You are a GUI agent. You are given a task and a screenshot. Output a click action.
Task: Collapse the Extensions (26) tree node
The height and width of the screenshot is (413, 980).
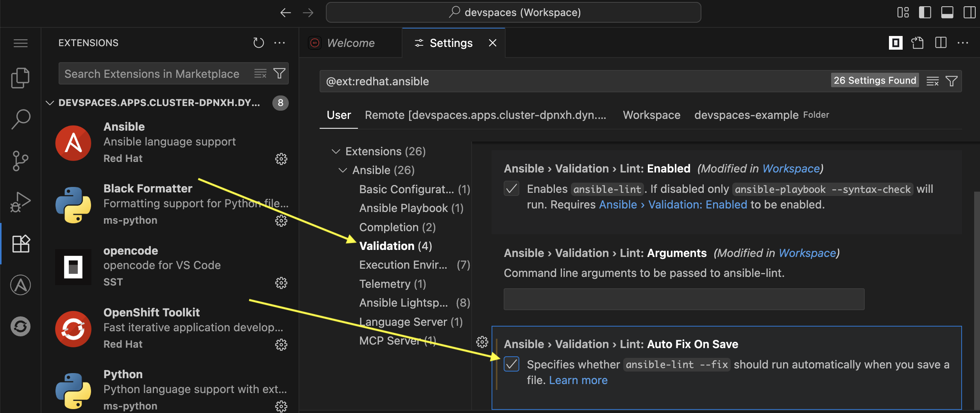(x=336, y=151)
